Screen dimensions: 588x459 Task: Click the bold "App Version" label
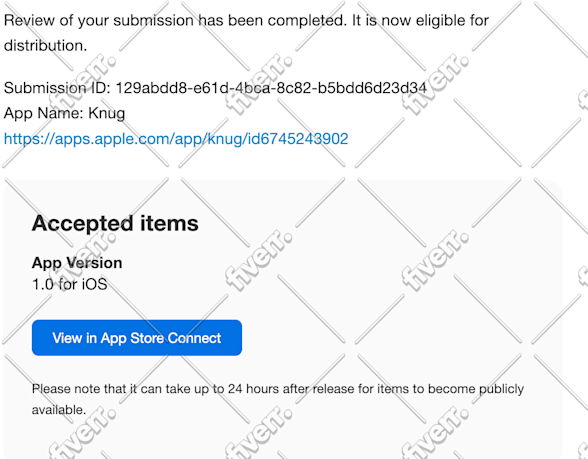[x=77, y=263]
